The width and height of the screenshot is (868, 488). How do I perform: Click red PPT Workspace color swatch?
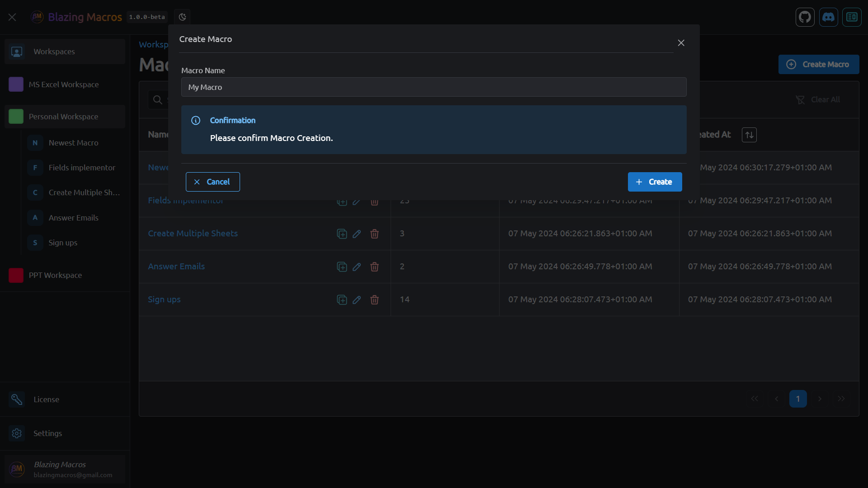[16, 275]
